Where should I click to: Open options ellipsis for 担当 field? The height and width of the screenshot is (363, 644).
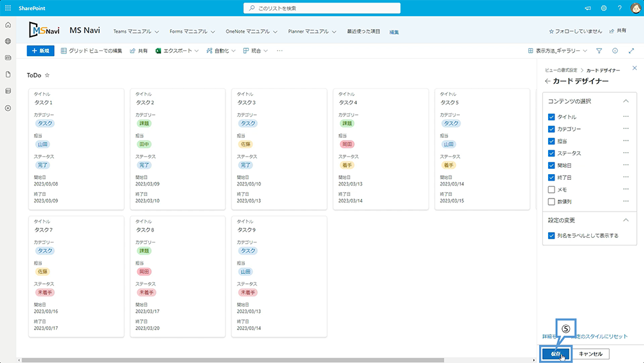[625, 141]
